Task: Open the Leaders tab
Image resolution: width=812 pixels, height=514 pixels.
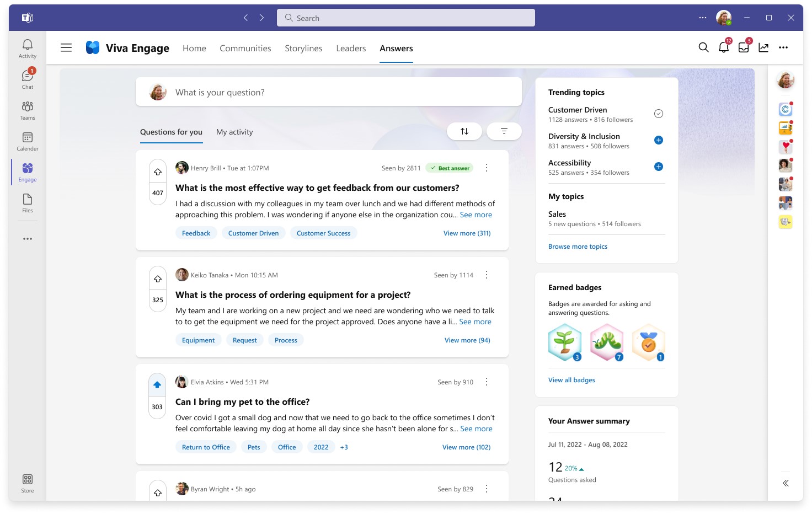Action: click(351, 48)
